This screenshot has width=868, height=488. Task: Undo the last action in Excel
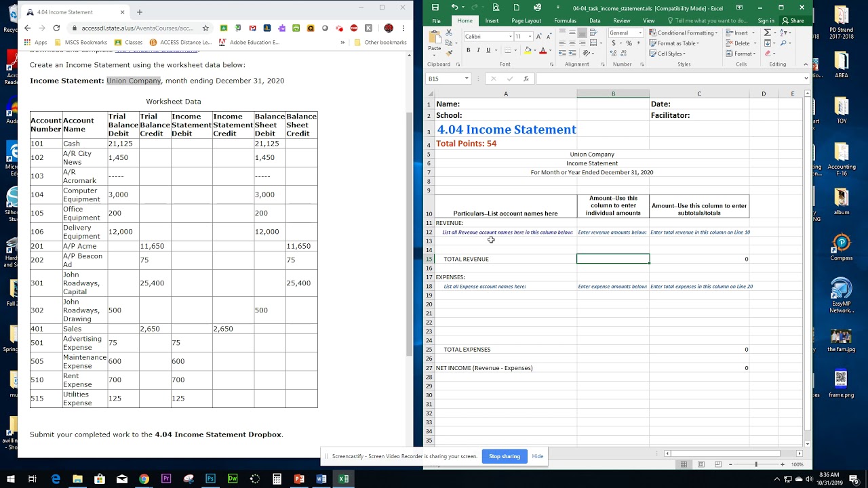[454, 7]
